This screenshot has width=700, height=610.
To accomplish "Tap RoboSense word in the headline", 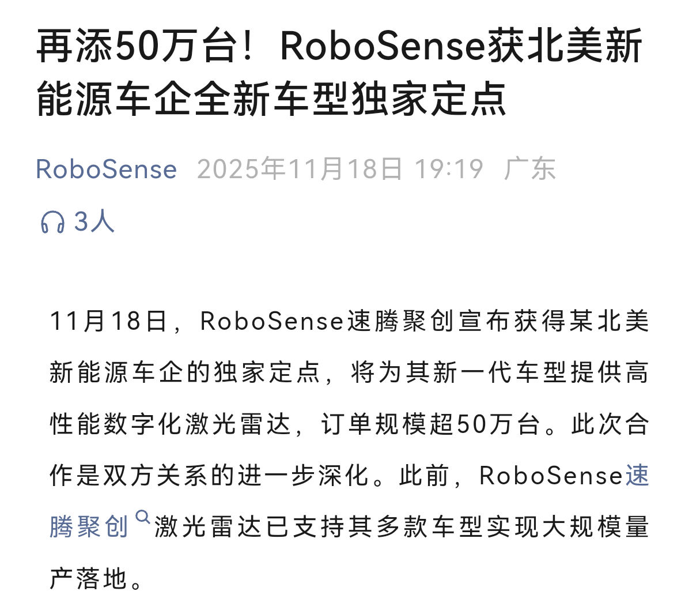I will point(383,47).
